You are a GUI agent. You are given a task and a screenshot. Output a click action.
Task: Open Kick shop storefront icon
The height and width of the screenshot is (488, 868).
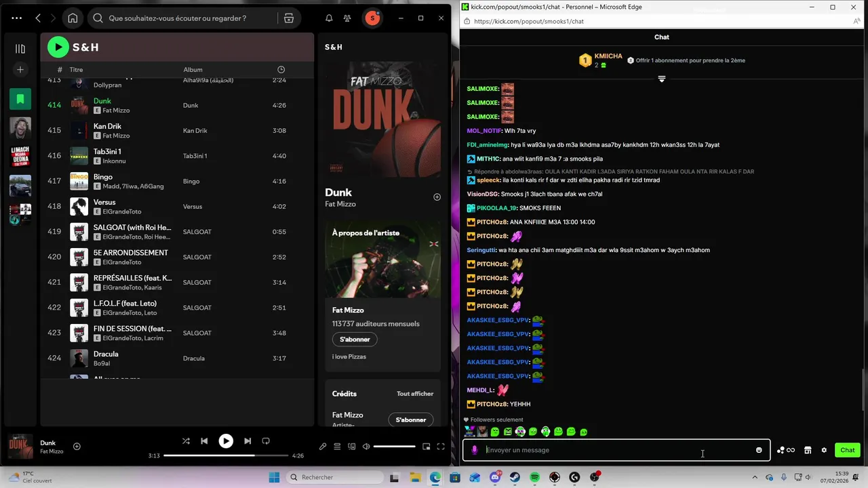[808, 450]
